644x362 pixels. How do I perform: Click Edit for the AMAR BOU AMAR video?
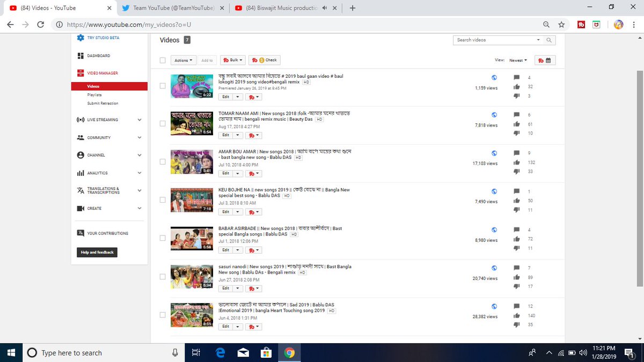pyautogui.click(x=226, y=173)
